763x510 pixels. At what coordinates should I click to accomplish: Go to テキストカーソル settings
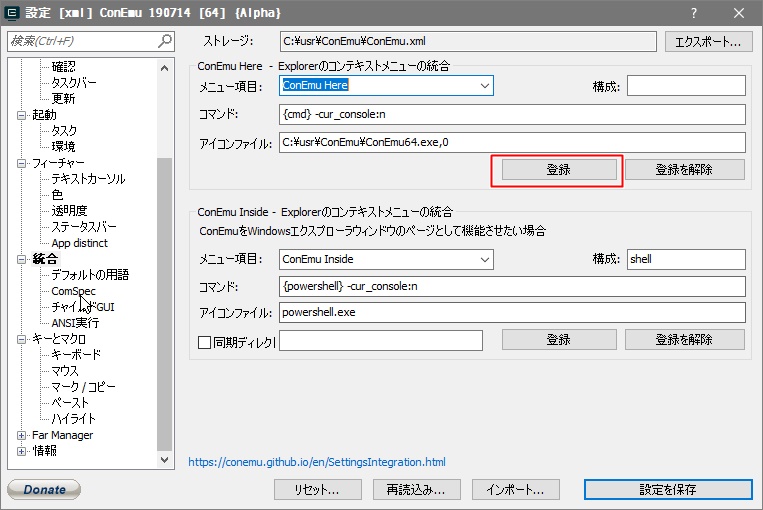tap(88, 179)
